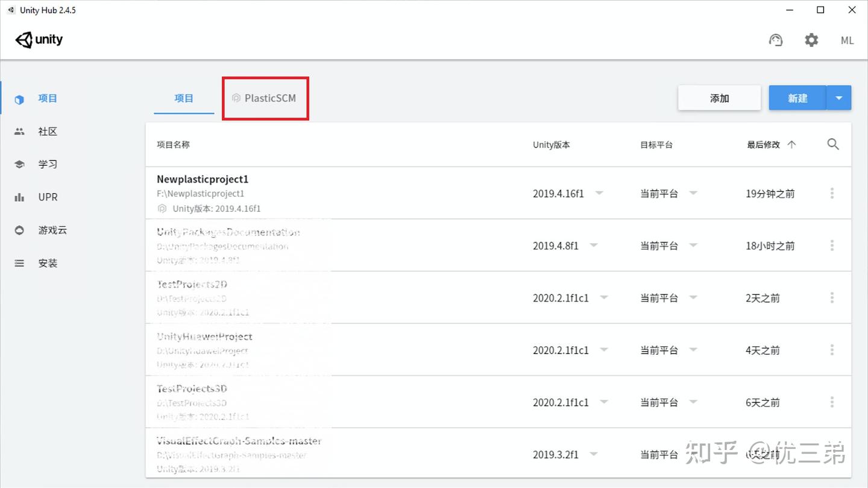Open the three-dot options for TestProjects3D
The image size is (868, 488).
832,402
